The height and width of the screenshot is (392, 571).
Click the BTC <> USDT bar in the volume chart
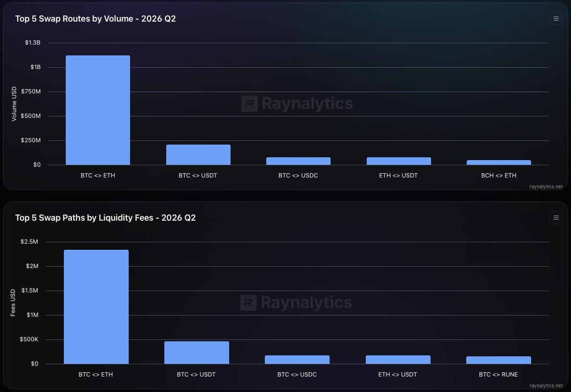(198, 155)
